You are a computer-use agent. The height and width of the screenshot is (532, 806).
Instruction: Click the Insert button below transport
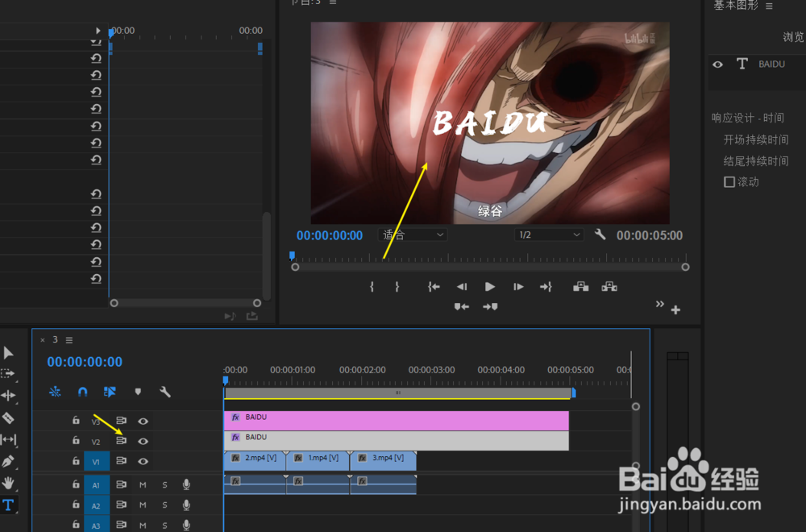(462, 307)
